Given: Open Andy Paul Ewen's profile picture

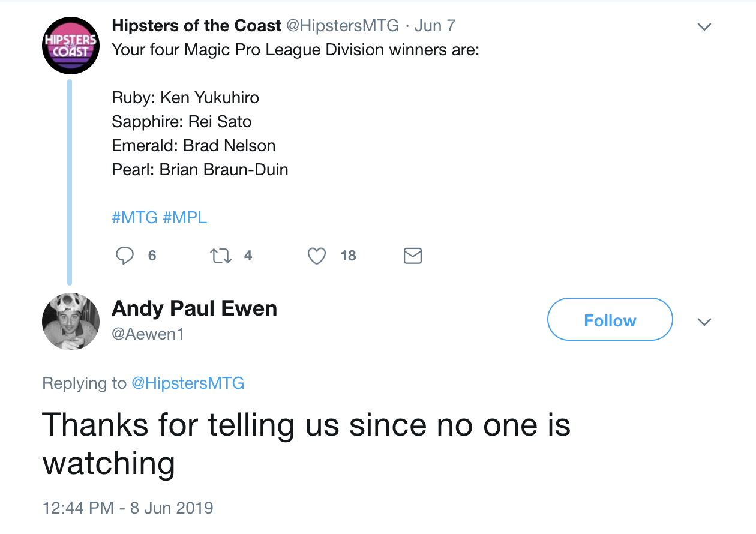Looking at the screenshot, I should pyautogui.click(x=70, y=322).
